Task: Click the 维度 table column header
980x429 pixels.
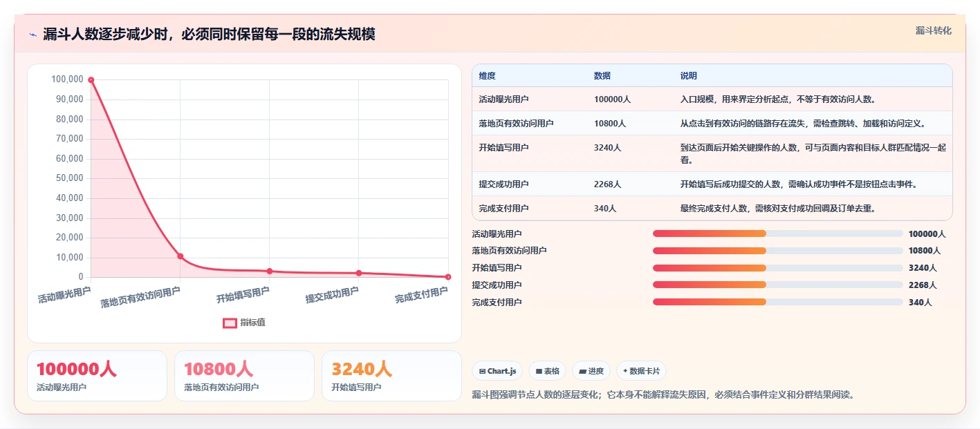Action: [x=487, y=76]
